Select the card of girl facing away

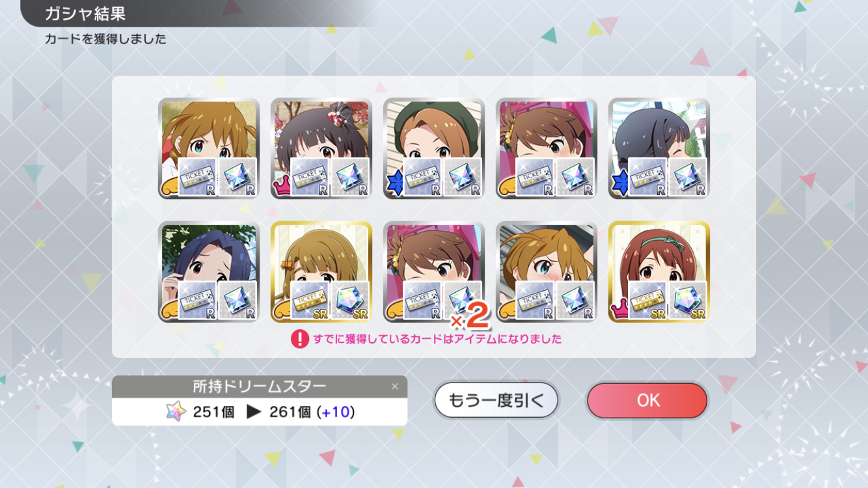658,148
